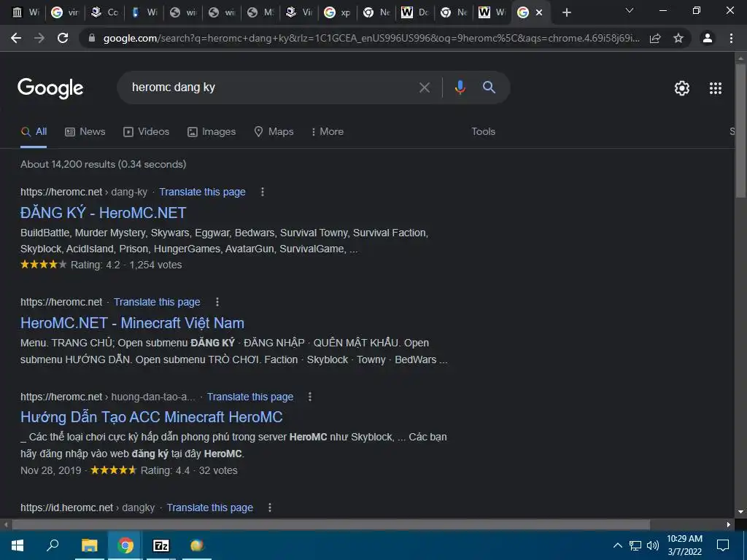Translate the id.heromc.net dangky result
The image size is (747, 560).
pos(209,507)
